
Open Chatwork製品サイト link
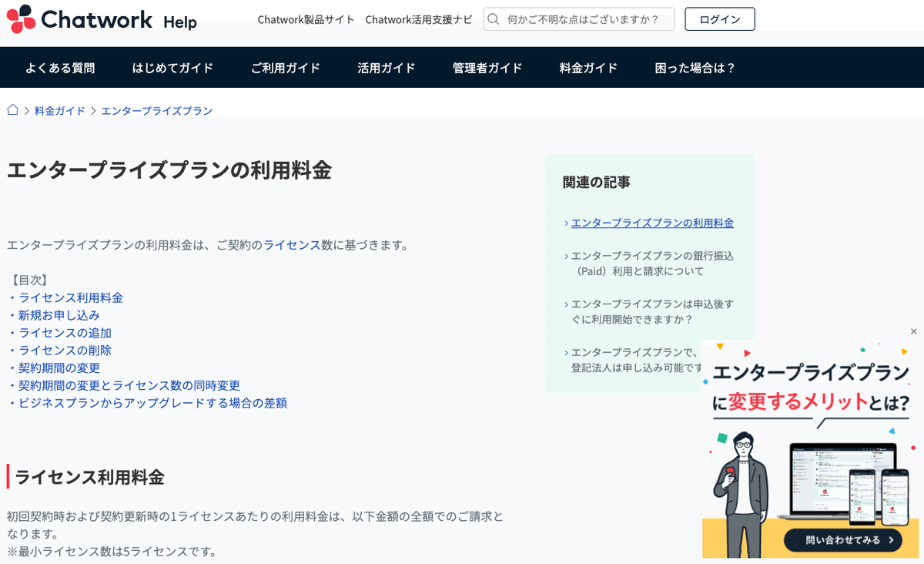click(x=306, y=19)
